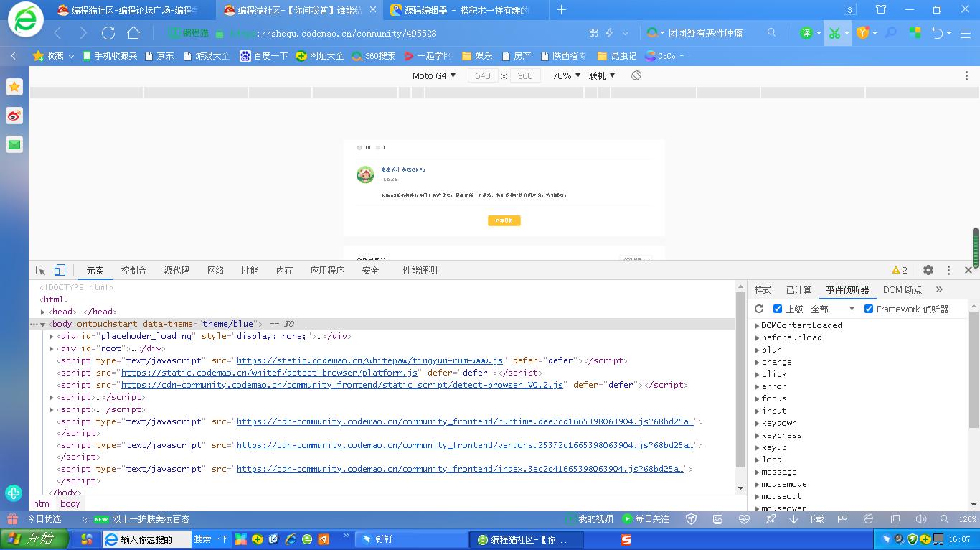Click the screenshot scissors icon
Screen dimensions: 980x550
(x=834, y=33)
